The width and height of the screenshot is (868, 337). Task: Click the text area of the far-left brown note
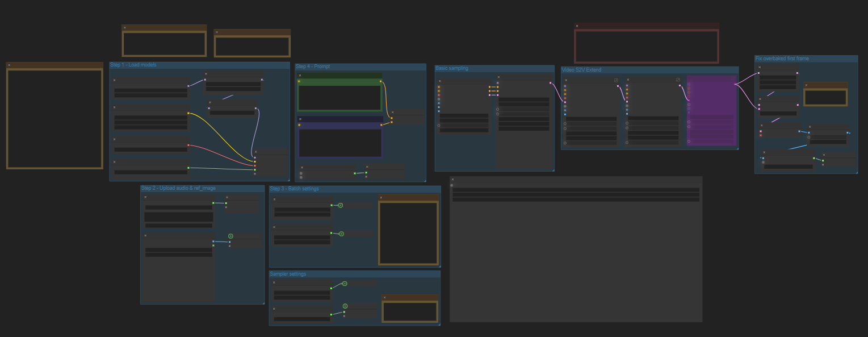point(54,119)
